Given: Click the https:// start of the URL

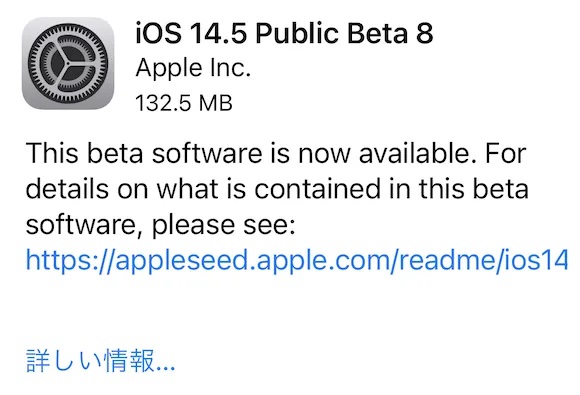Looking at the screenshot, I should [70, 260].
